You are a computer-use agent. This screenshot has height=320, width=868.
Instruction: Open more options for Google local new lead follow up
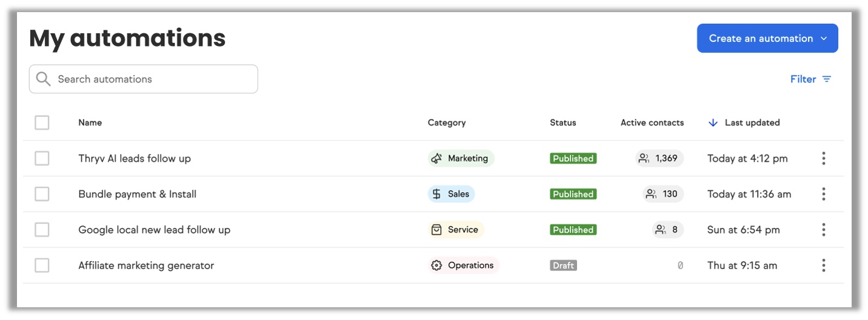coord(823,230)
